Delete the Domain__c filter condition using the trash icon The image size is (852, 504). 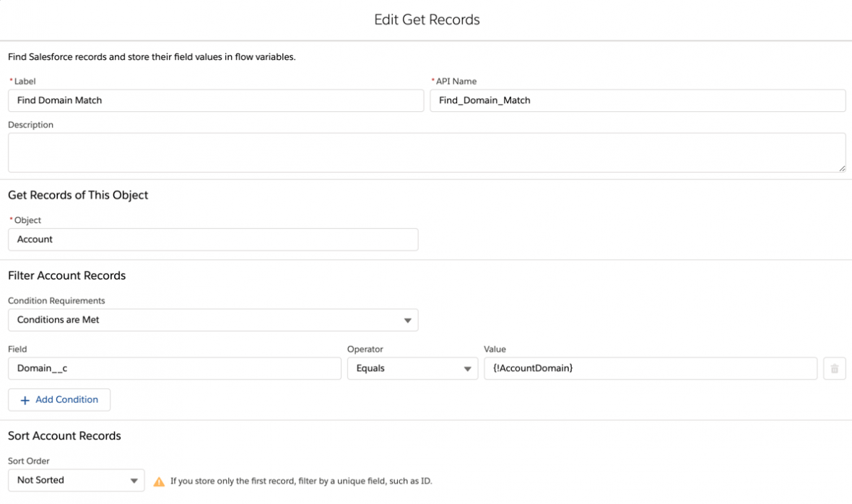pos(834,368)
